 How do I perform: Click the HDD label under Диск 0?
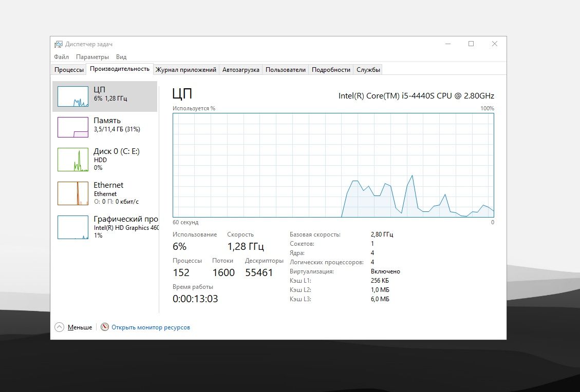100,160
